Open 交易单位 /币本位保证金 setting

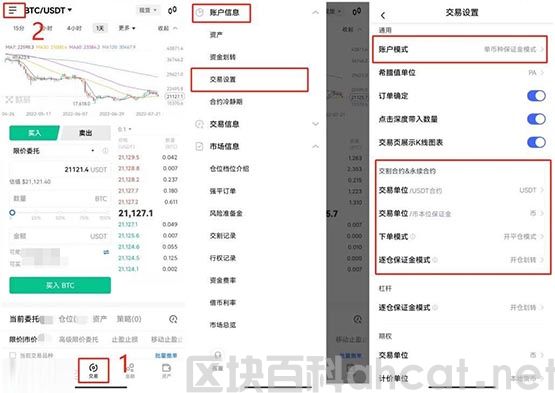click(462, 213)
